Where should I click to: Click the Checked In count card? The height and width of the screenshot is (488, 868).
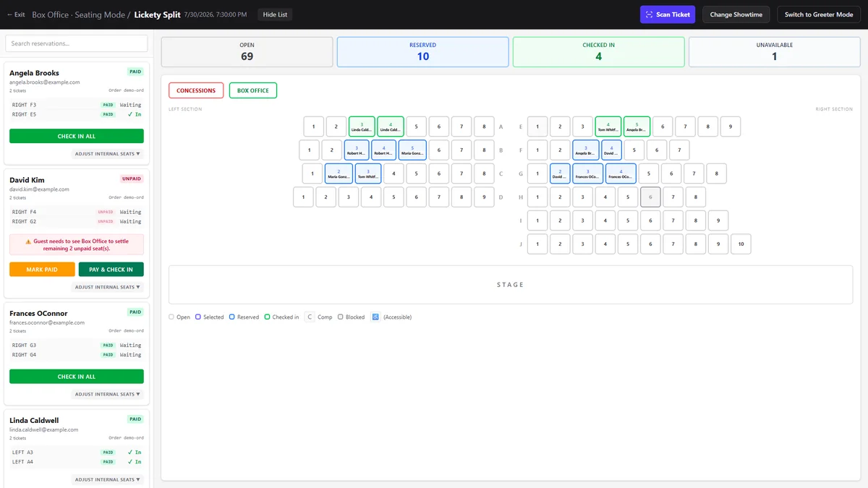pyautogui.click(x=599, y=52)
